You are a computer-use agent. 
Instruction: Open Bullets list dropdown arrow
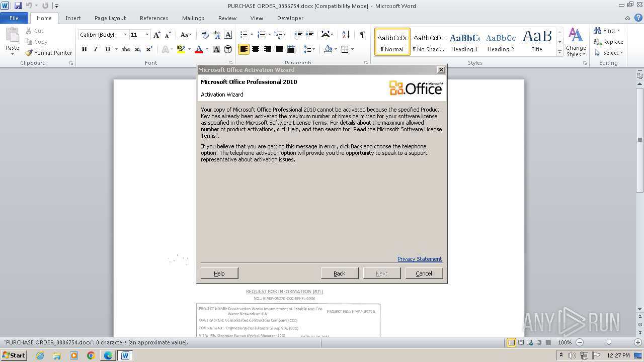pos(252,35)
